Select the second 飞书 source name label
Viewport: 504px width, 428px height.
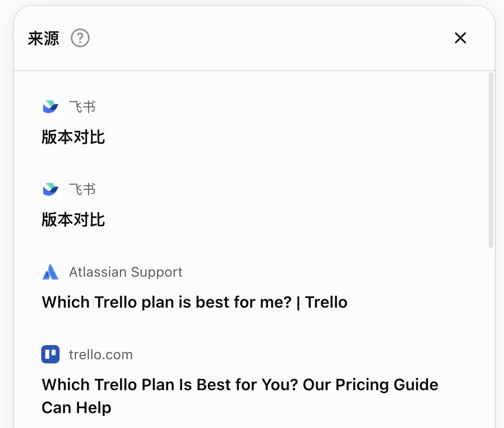click(x=82, y=189)
